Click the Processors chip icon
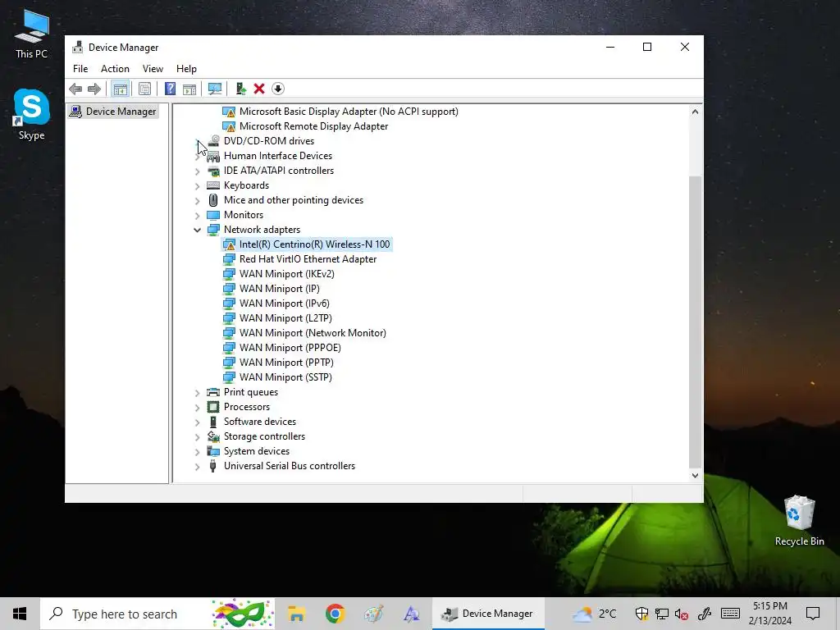 coord(213,407)
